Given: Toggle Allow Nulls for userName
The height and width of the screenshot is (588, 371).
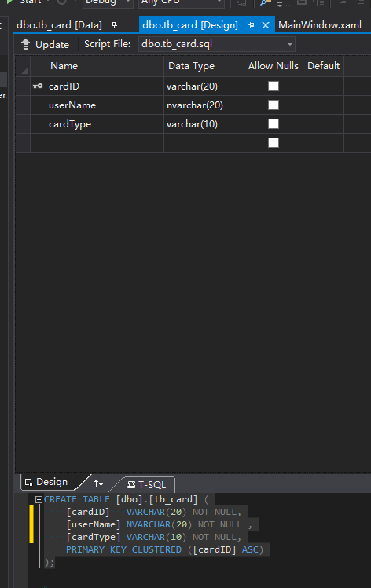Looking at the screenshot, I should coord(274,105).
